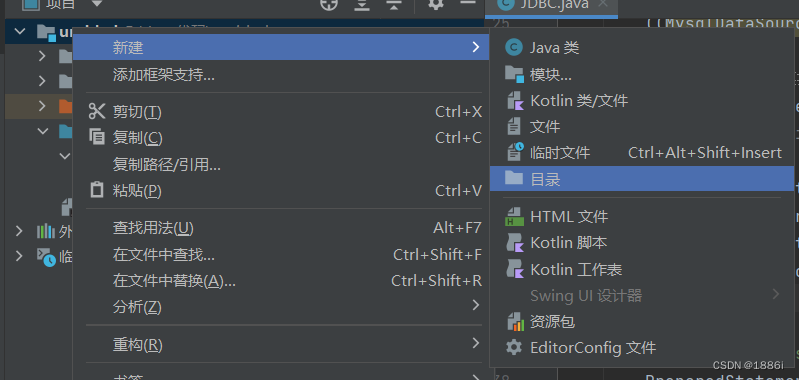Click the locate-opened-file crosshair icon
The width and height of the screenshot is (799, 380).
click(329, 4)
